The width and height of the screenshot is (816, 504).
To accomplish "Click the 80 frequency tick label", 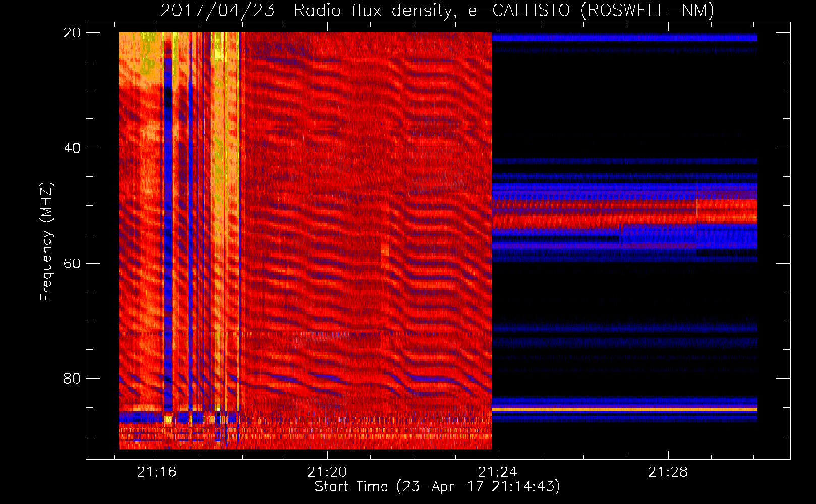I will click(72, 379).
